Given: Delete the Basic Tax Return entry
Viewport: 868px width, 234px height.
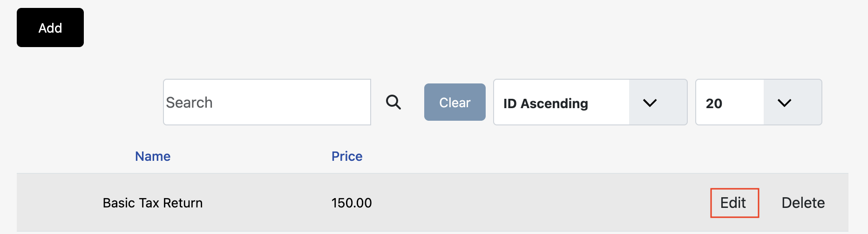Looking at the screenshot, I should coord(803,203).
